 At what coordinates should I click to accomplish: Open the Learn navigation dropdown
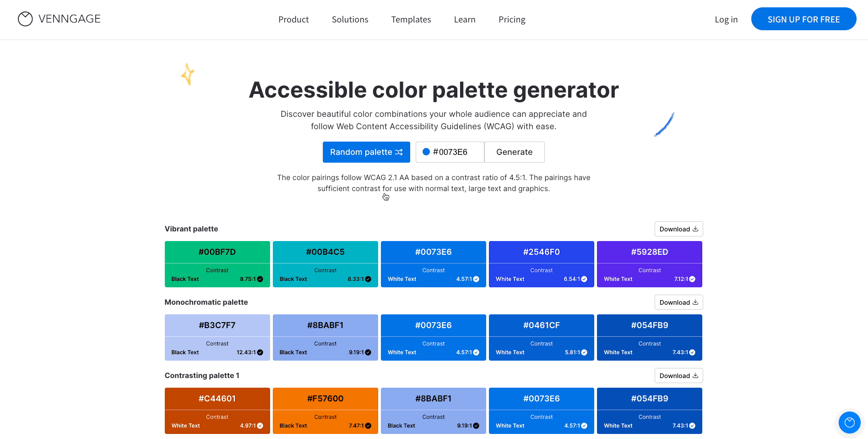(x=465, y=19)
